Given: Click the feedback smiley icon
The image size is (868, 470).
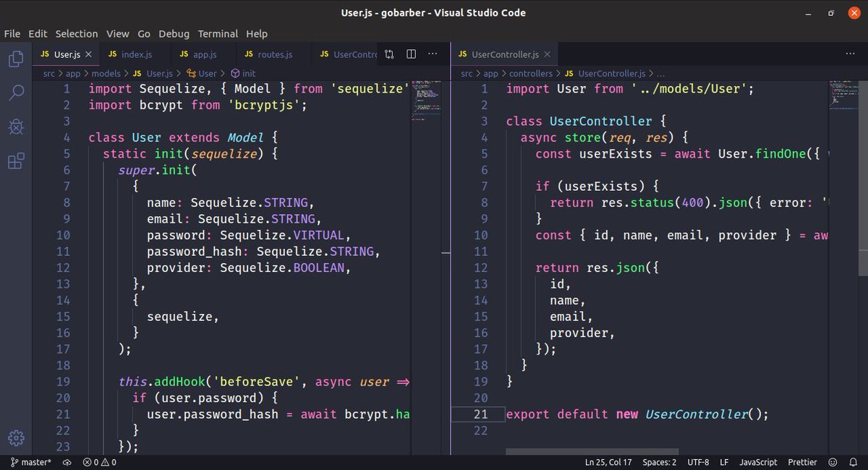Looking at the screenshot, I should [x=833, y=462].
